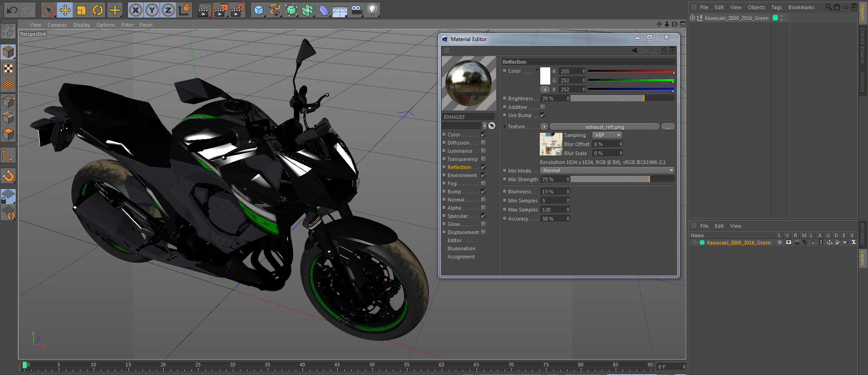Toggle X axis lock

click(x=136, y=9)
